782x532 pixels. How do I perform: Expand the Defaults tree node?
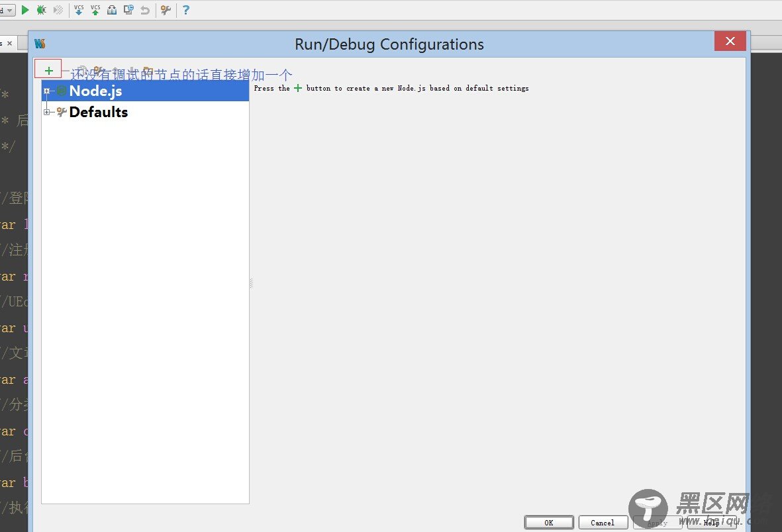coord(46,112)
